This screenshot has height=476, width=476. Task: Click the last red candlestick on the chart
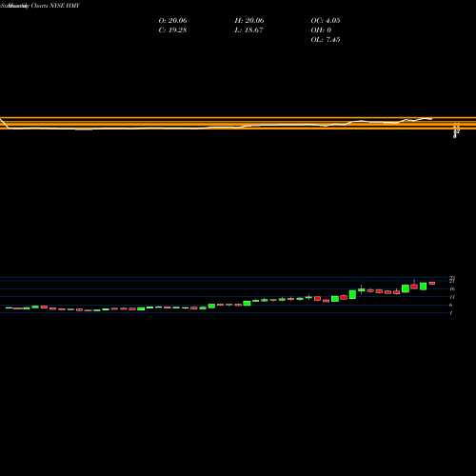[432, 283]
